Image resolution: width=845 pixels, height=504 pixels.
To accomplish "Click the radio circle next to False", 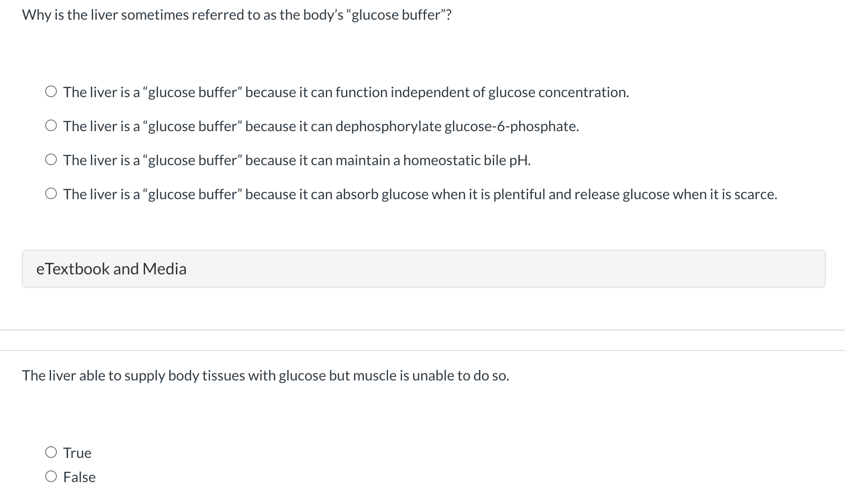I will pyautogui.click(x=51, y=476).
